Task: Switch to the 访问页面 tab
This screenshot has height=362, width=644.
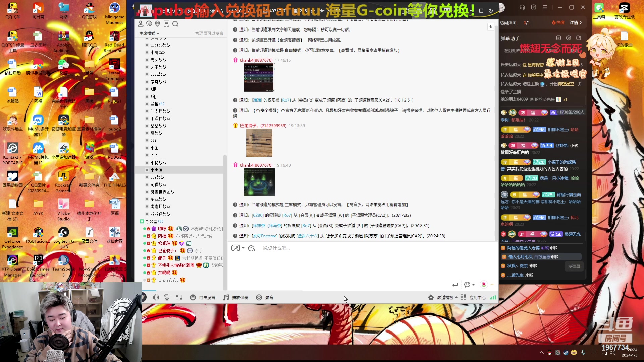Action: [508, 23]
